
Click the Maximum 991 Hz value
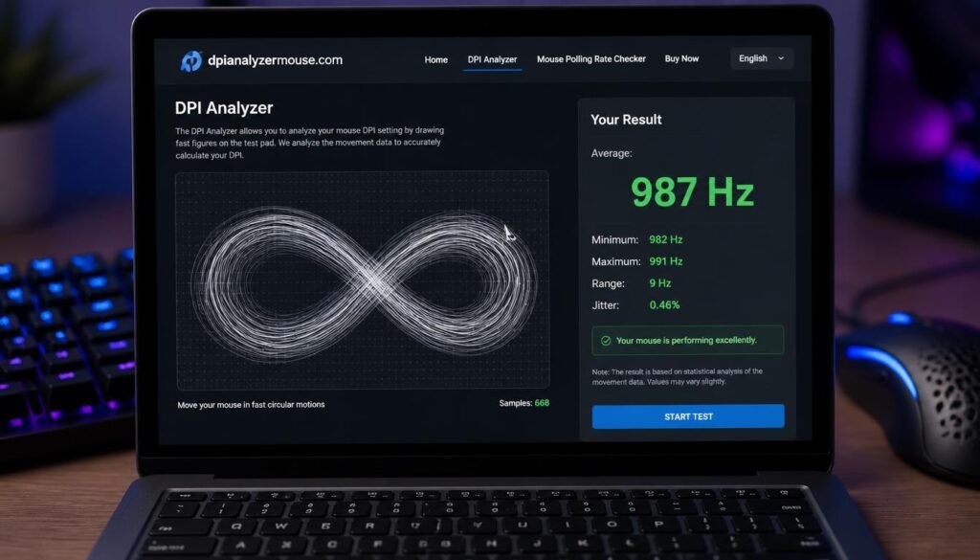(666, 261)
